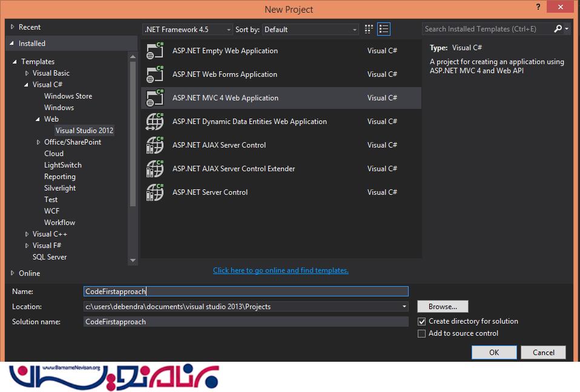The width and height of the screenshot is (580, 392).
Task: Uncheck Create directory for solution
Action: pos(422,321)
